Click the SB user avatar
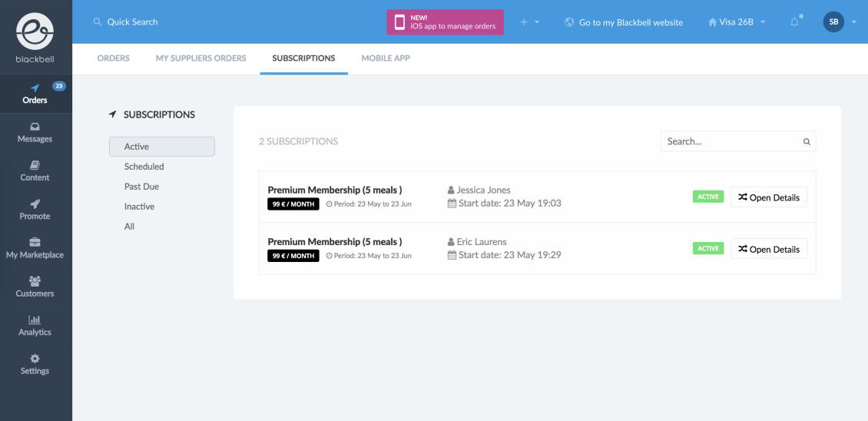Viewport: 868px width, 421px height. 833,22
